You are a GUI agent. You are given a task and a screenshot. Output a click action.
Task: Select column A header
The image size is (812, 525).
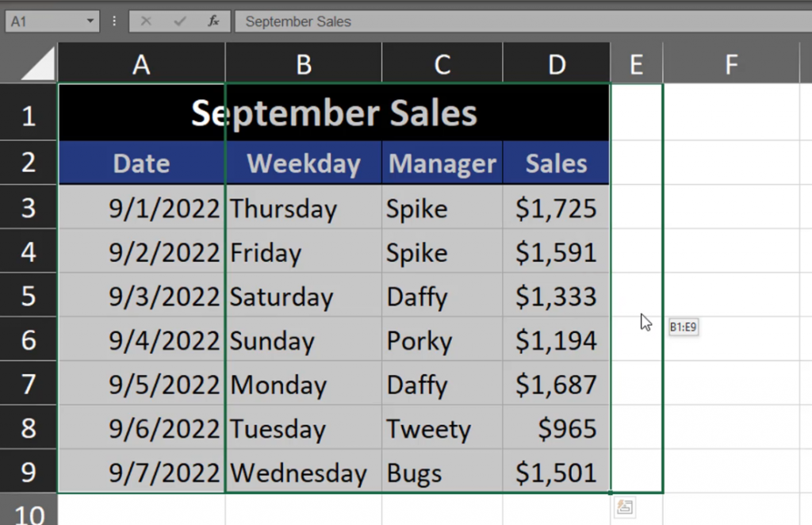click(x=141, y=64)
